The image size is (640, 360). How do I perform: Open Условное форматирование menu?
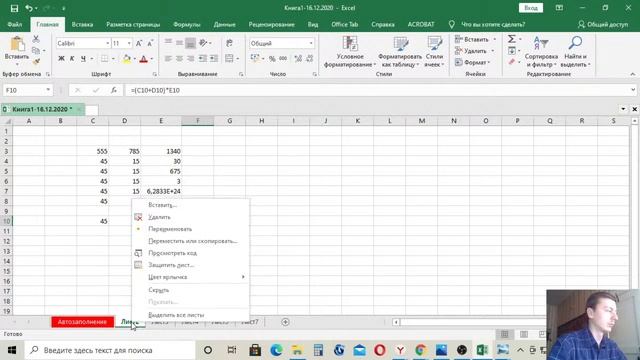coord(350,52)
